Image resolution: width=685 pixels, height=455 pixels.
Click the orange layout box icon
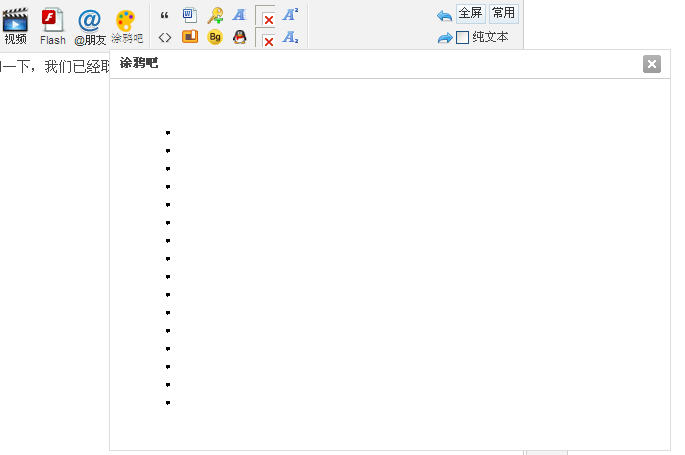pyautogui.click(x=190, y=38)
